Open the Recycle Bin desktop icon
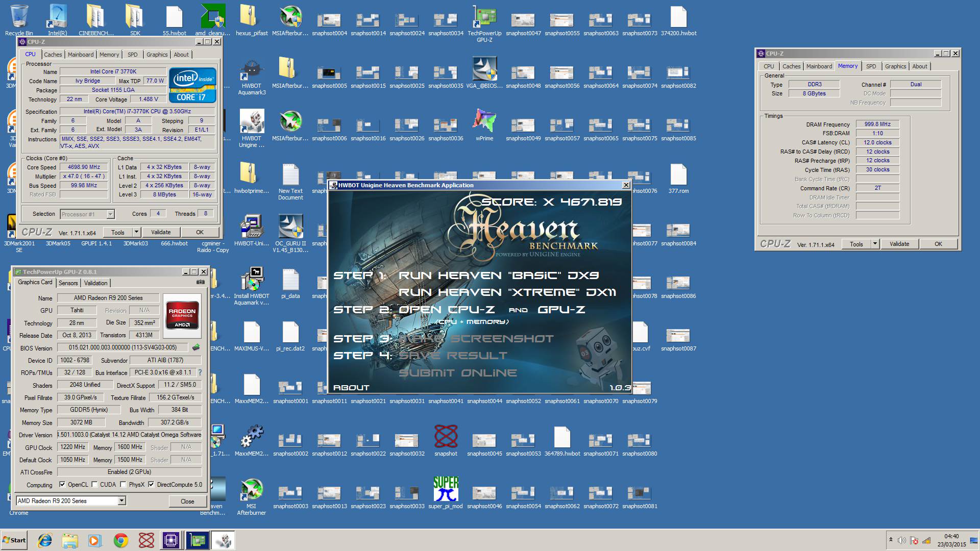The height and width of the screenshot is (551, 980). pyautogui.click(x=19, y=19)
